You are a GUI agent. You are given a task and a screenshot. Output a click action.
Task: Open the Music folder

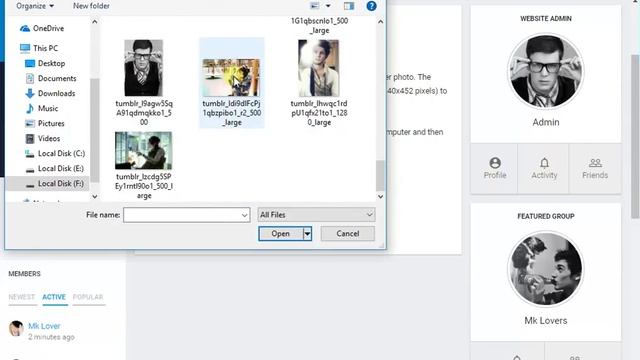coord(48,109)
